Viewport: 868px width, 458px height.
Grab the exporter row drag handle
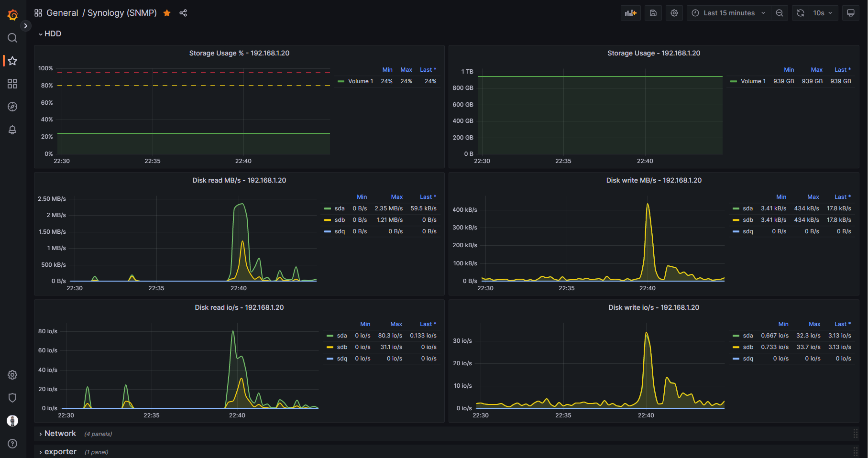click(x=856, y=452)
